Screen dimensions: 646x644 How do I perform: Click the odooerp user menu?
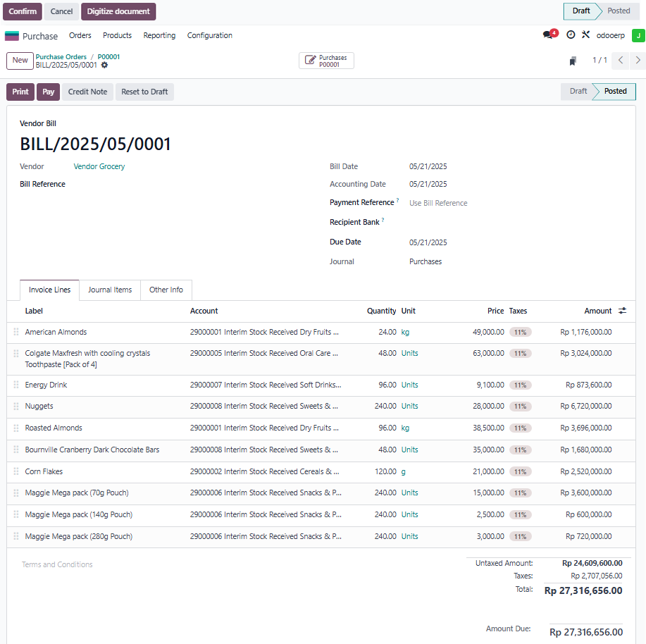pos(611,35)
